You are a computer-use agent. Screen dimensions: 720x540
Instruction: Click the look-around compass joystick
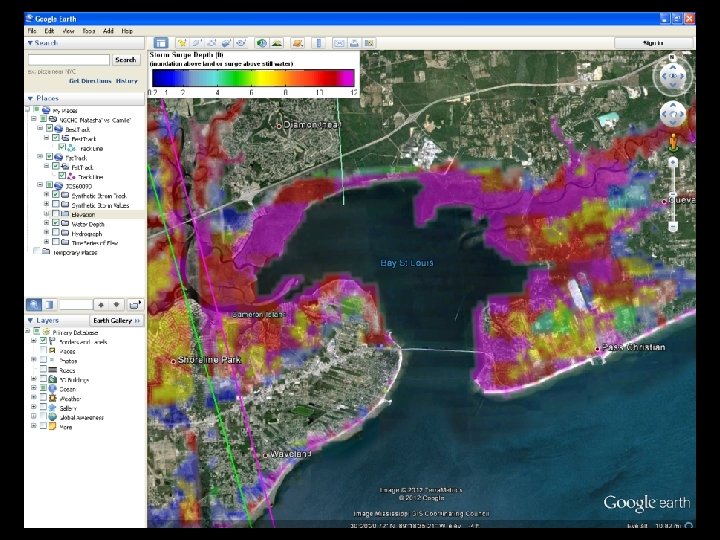673,76
